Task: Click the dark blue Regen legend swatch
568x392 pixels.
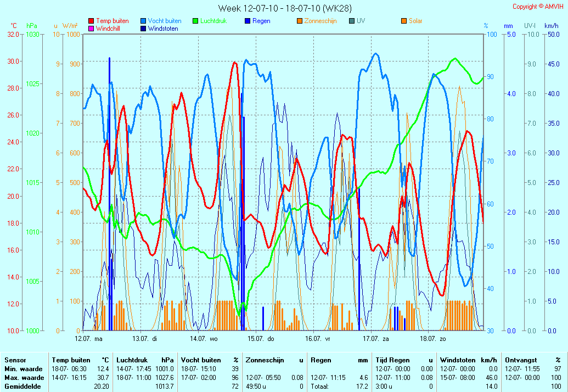Action: pos(248,21)
